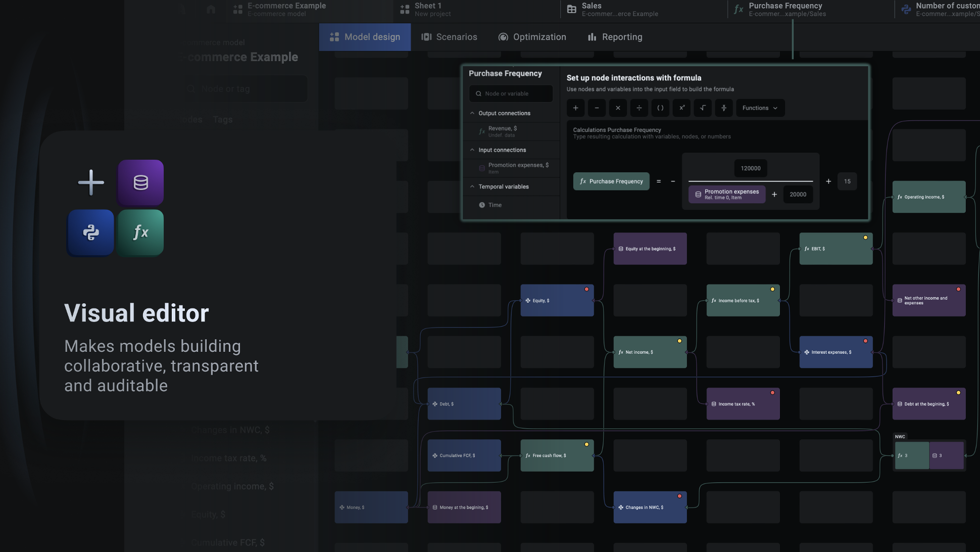The height and width of the screenshot is (552, 980).
Task: Insert the fraction operator
Action: coord(724,108)
